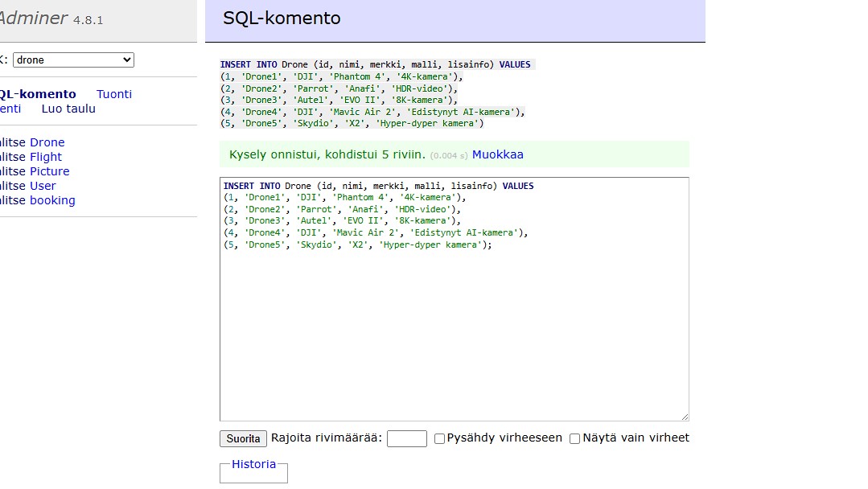868x489 pixels.
Task: Click the textarea resize handle corner
Action: click(x=685, y=417)
